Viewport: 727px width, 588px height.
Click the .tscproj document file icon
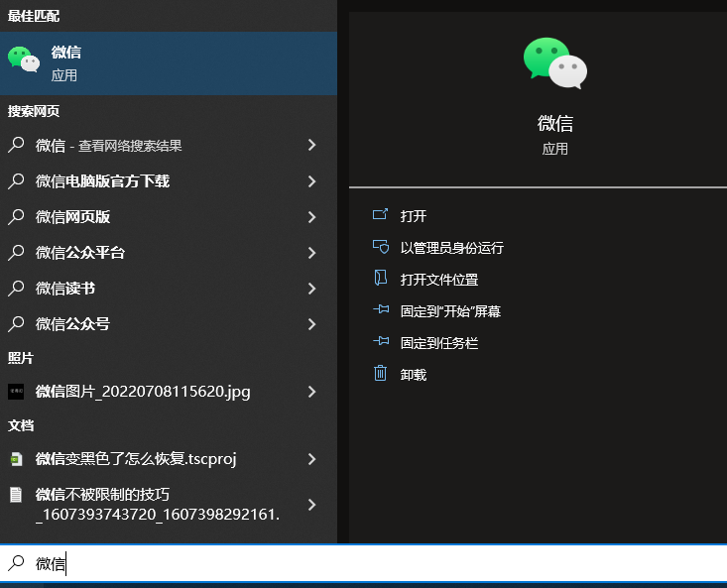[16, 459]
